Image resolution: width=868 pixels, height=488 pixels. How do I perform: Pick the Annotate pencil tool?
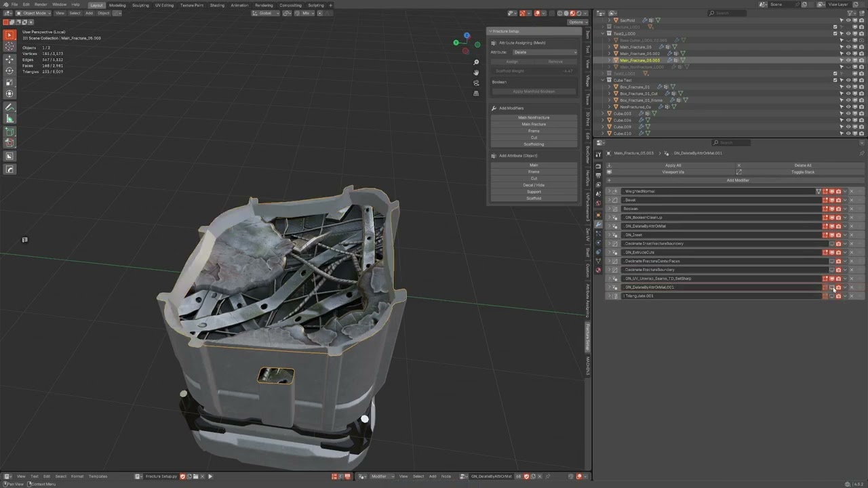tap(9, 107)
